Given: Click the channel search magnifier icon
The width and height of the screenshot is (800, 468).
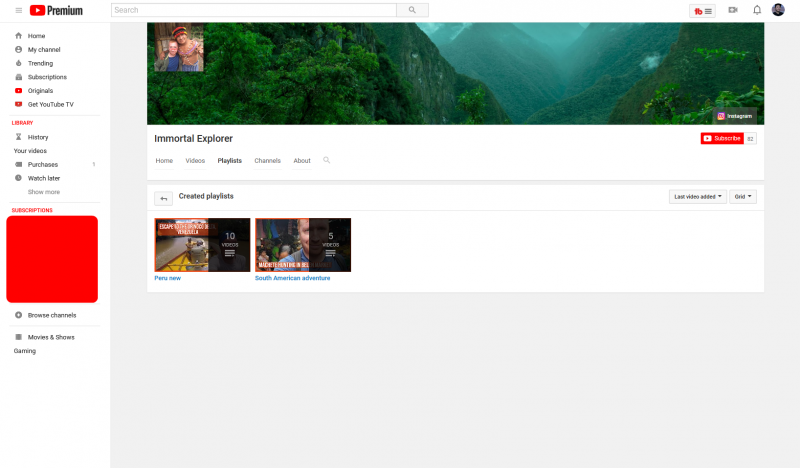Looking at the screenshot, I should [x=326, y=160].
